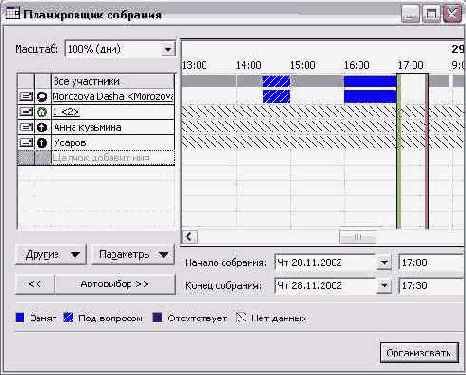
Task: Select attendee Morozova Dasha
Action: (x=113, y=97)
